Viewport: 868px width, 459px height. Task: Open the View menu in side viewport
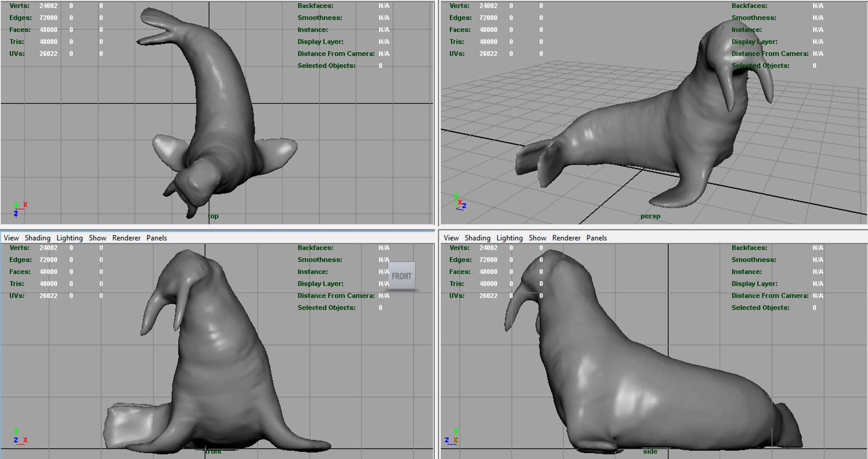point(451,238)
